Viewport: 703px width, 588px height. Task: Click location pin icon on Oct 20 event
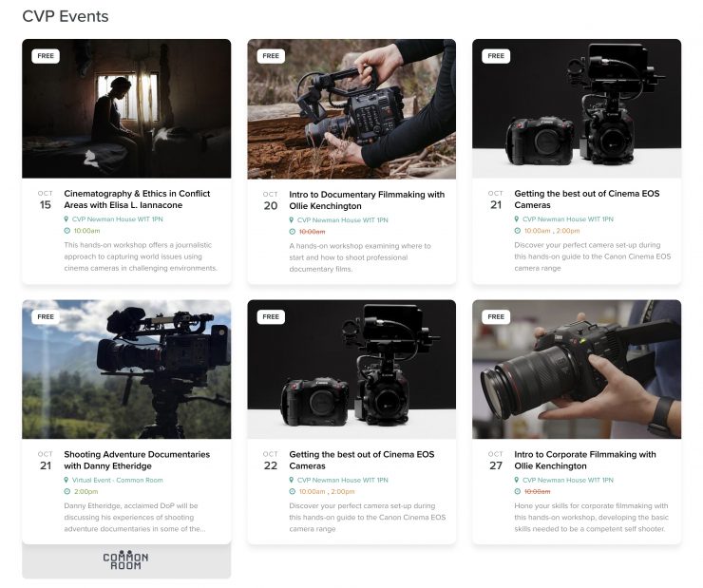coord(292,219)
